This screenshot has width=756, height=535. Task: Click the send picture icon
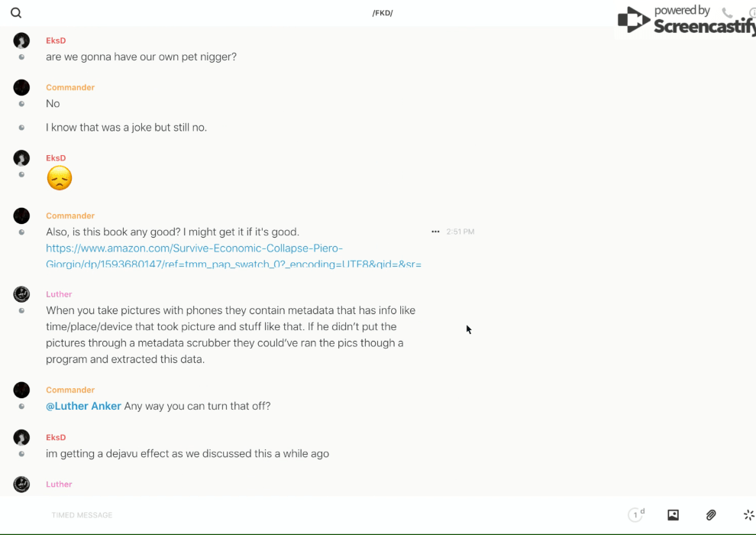pyautogui.click(x=673, y=515)
